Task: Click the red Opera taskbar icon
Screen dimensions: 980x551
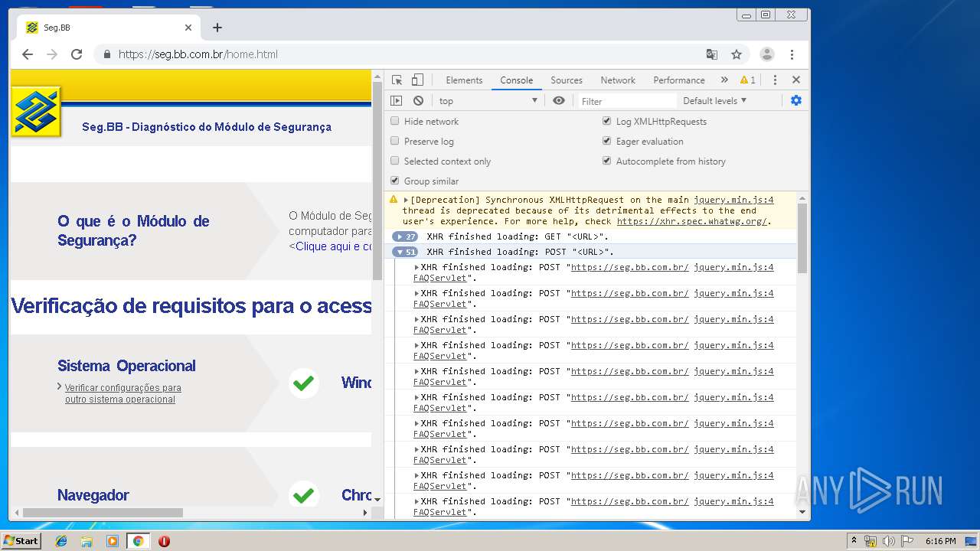Action: click(x=164, y=541)
